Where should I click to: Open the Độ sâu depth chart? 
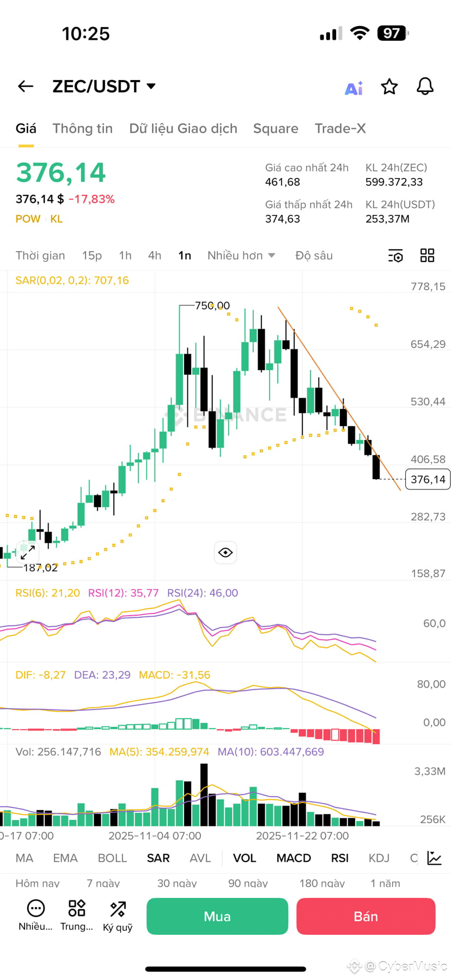pos(314,255)
